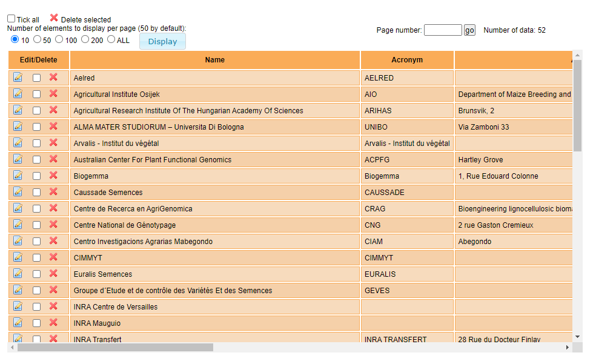Delete Agricultural Institute Osijek entry

[53, 93]
